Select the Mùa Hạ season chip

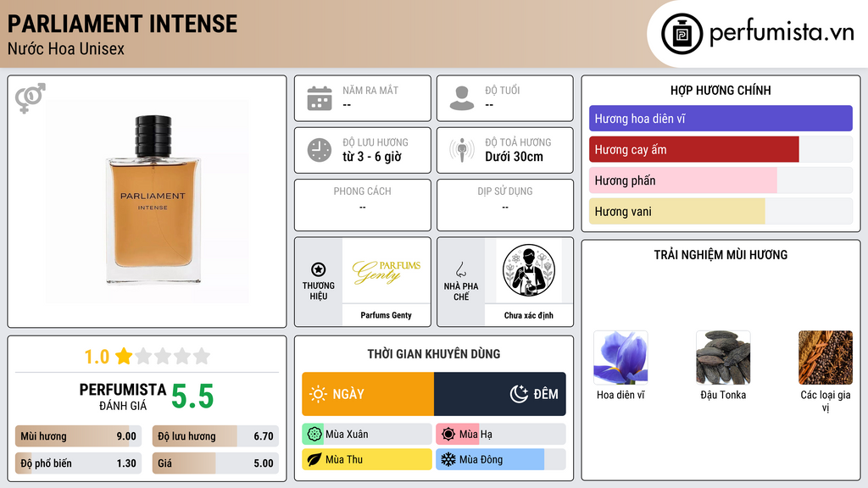[x=500, y=435]
